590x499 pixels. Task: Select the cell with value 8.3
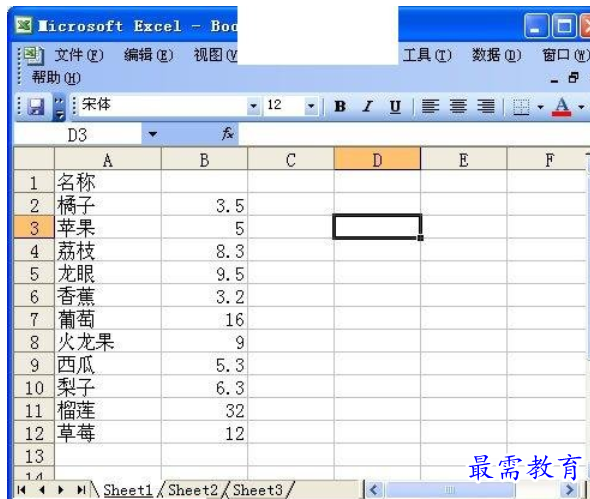coord(204,251)
